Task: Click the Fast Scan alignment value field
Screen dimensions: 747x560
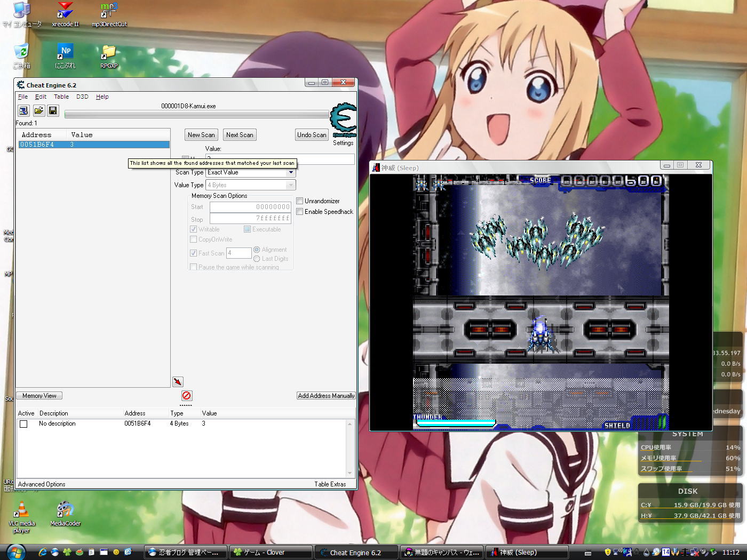Action: click(239, 253)
